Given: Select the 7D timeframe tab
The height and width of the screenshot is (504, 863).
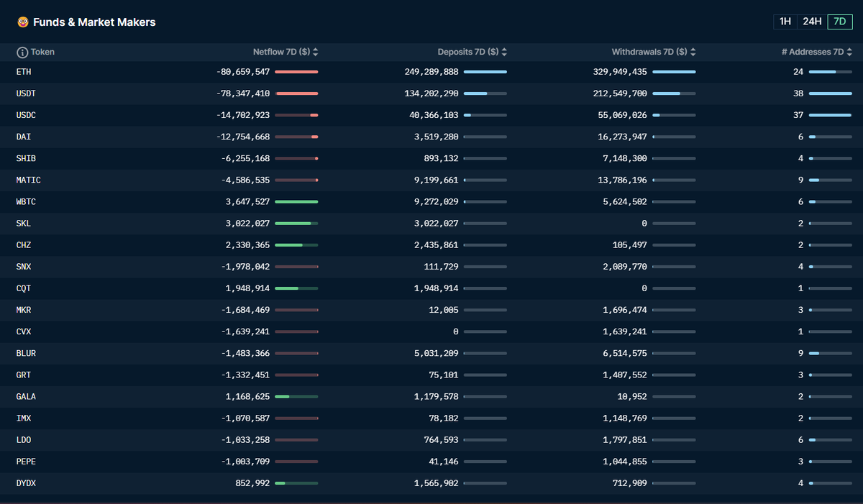Looking at the screenshot, I should [839, 22].
